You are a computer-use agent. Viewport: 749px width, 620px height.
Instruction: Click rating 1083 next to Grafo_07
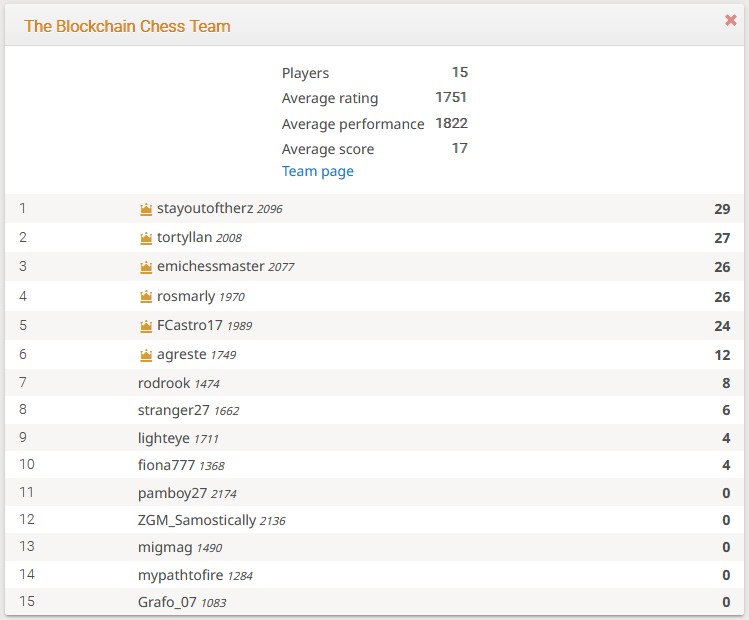click(x=214, y=603)
